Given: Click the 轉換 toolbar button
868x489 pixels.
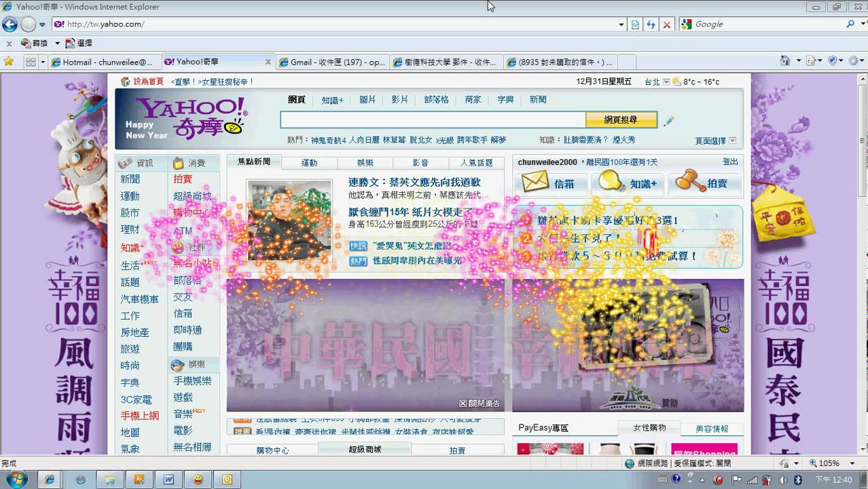Looking at the screenshot, I should [x=35, y=43].
